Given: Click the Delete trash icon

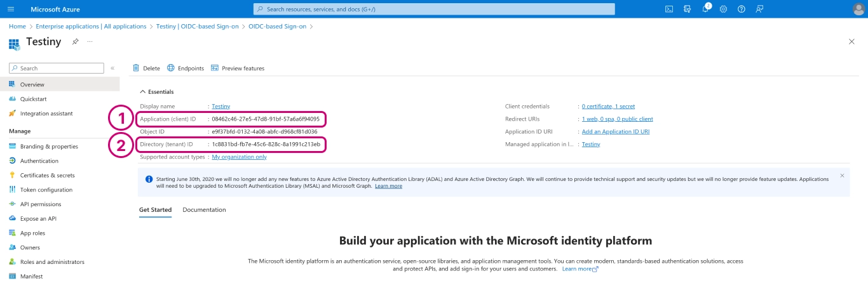Looking at the screenshot, I should [136, 68].
